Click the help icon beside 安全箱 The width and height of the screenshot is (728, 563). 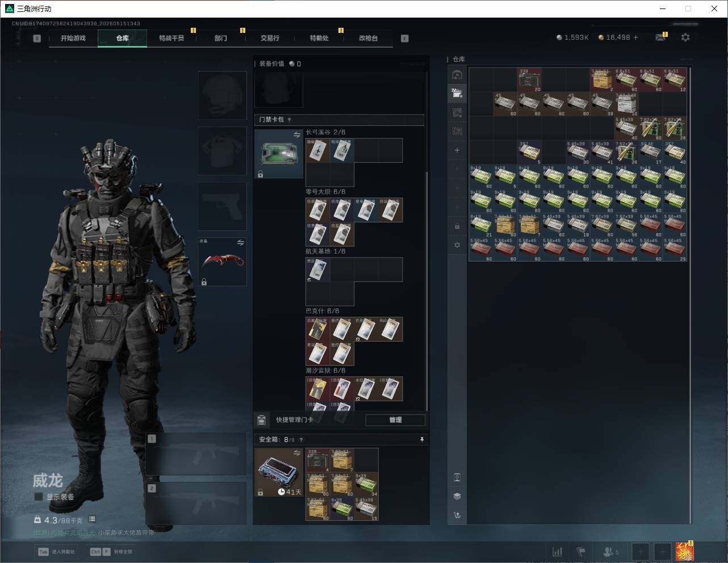pos(301,440)
